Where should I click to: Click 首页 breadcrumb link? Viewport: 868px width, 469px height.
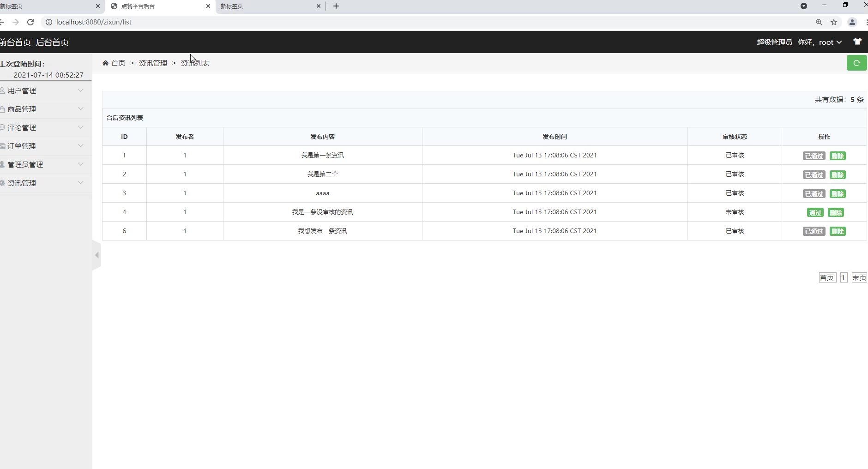(118, 63)
